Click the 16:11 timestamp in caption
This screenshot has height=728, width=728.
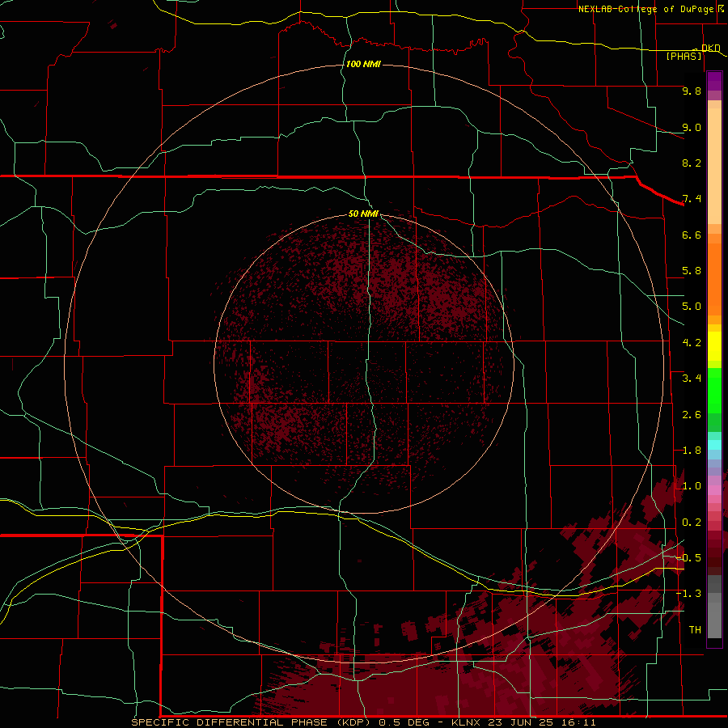[x=579, y=722]
